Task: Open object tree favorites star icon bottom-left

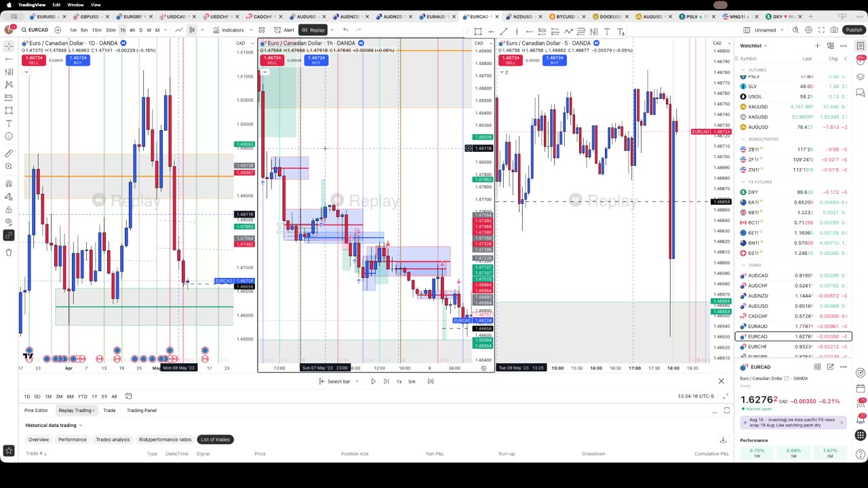Action: point(9,451)
